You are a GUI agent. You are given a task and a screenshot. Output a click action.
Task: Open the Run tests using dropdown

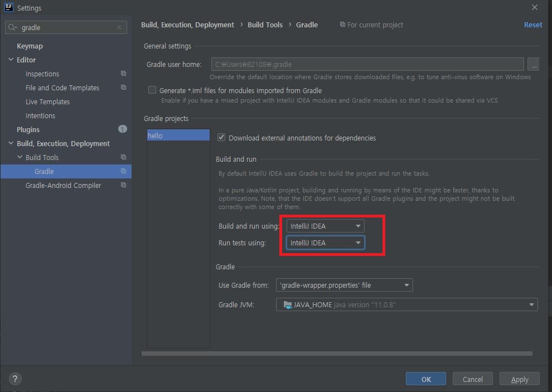point(325,243)
